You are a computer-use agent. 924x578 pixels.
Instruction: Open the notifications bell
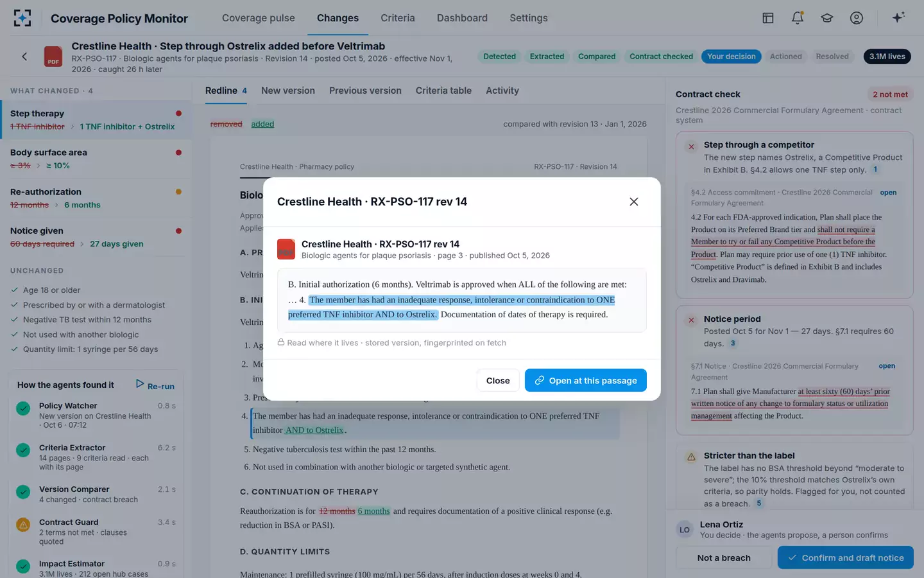[x=798, y=18]
